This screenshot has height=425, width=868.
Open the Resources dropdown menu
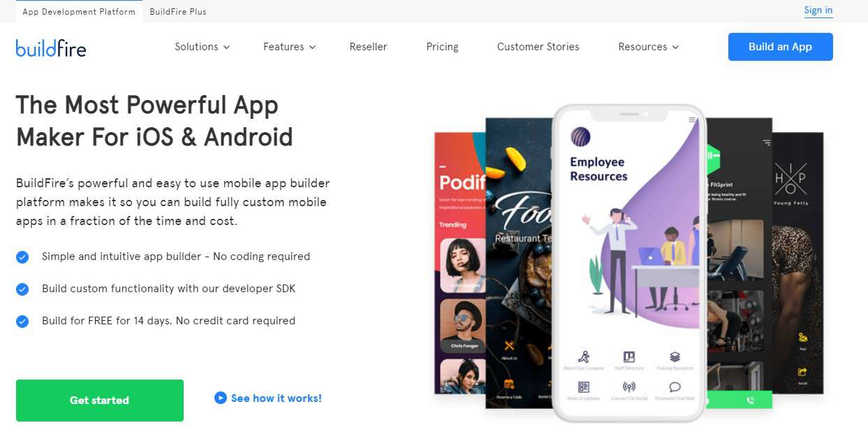coord(649,47)
